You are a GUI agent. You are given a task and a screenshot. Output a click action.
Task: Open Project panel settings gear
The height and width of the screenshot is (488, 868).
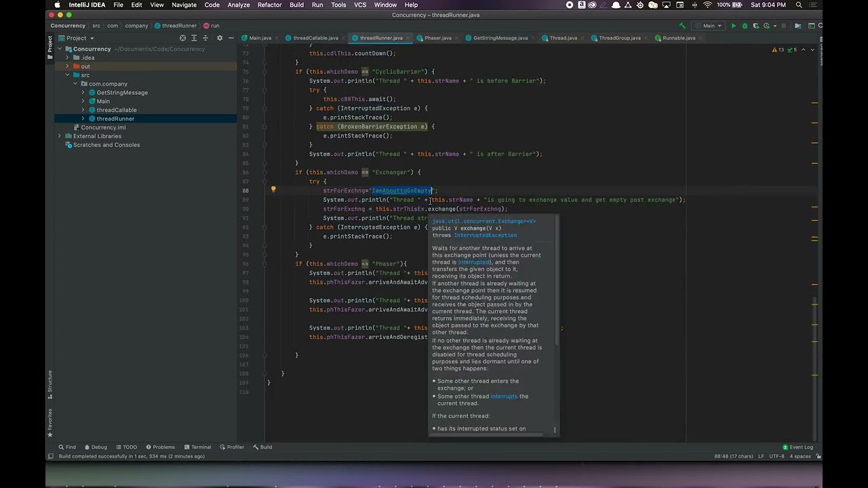coord(219,38)
